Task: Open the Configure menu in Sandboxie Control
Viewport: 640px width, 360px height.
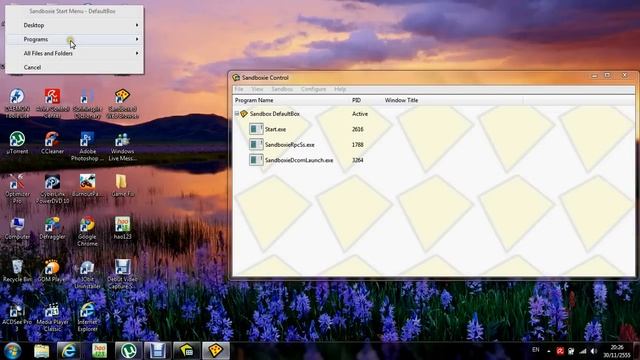Action: click(313, 89)
